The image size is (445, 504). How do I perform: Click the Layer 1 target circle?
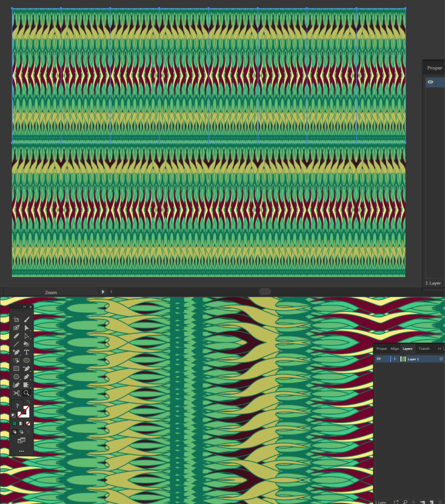[441, 359]
